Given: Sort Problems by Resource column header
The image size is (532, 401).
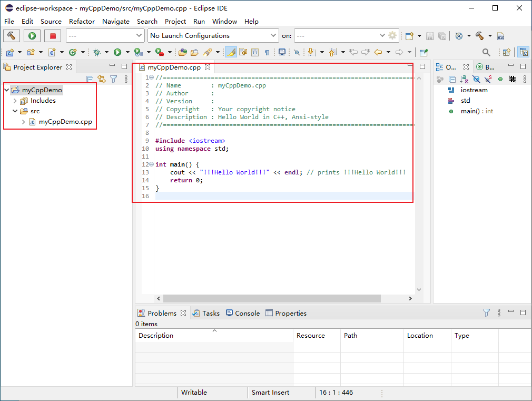Looking at the screenshot, I should tap(317, 336).
